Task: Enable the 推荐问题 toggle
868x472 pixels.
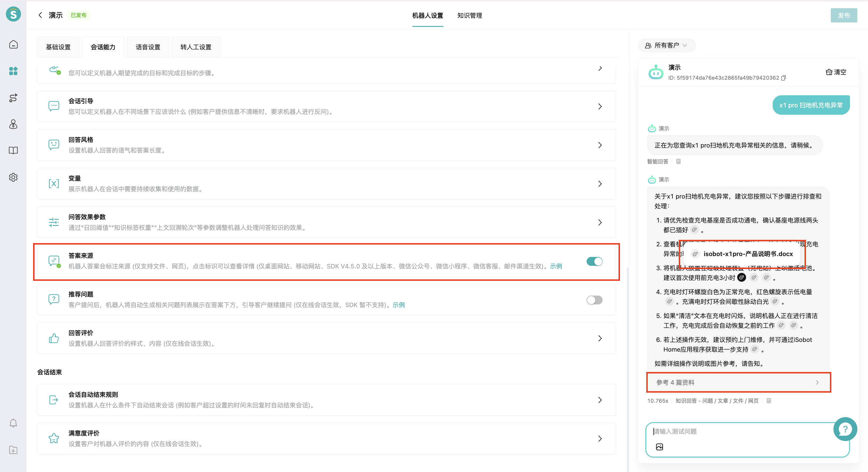Action: 594,300
